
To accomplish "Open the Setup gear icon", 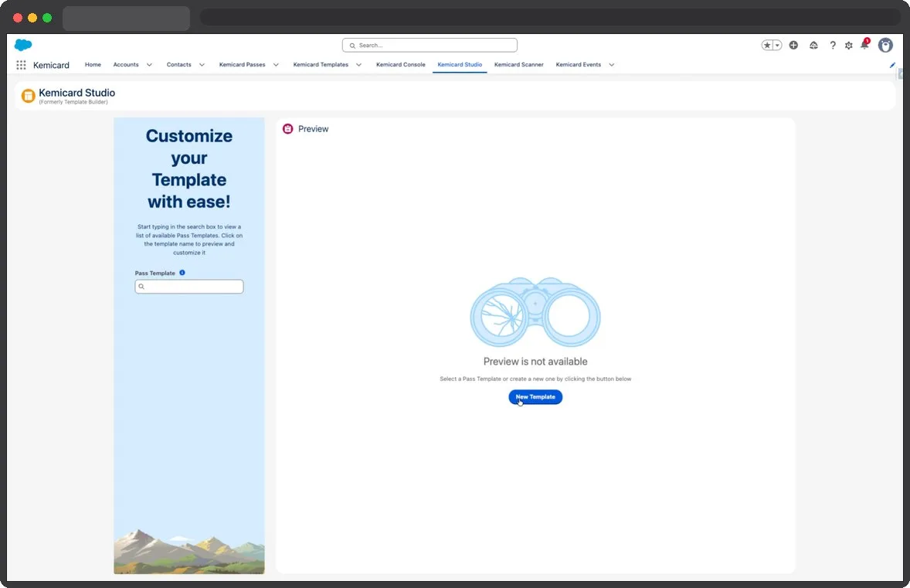I will [x=848, y=46].
